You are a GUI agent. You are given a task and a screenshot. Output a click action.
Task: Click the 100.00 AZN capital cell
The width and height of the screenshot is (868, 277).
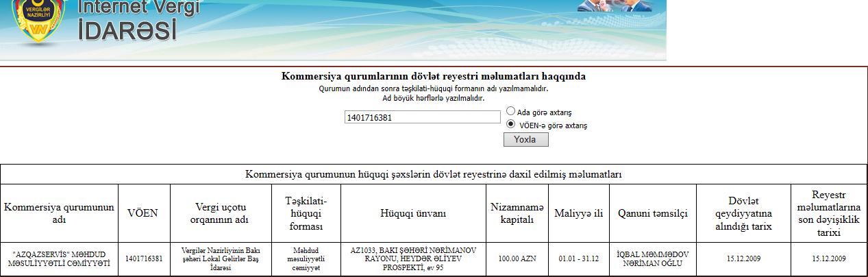pyautogui.click(x=517, y=259)
